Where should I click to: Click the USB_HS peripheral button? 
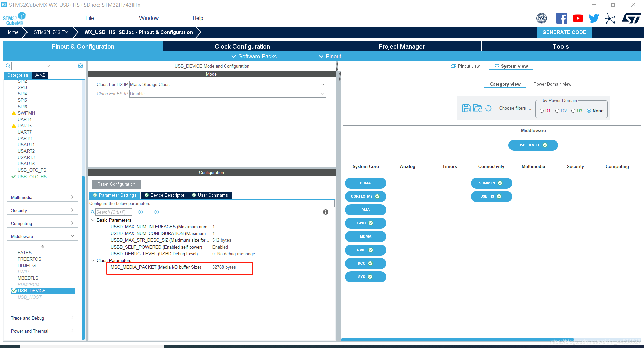point(491,196)
